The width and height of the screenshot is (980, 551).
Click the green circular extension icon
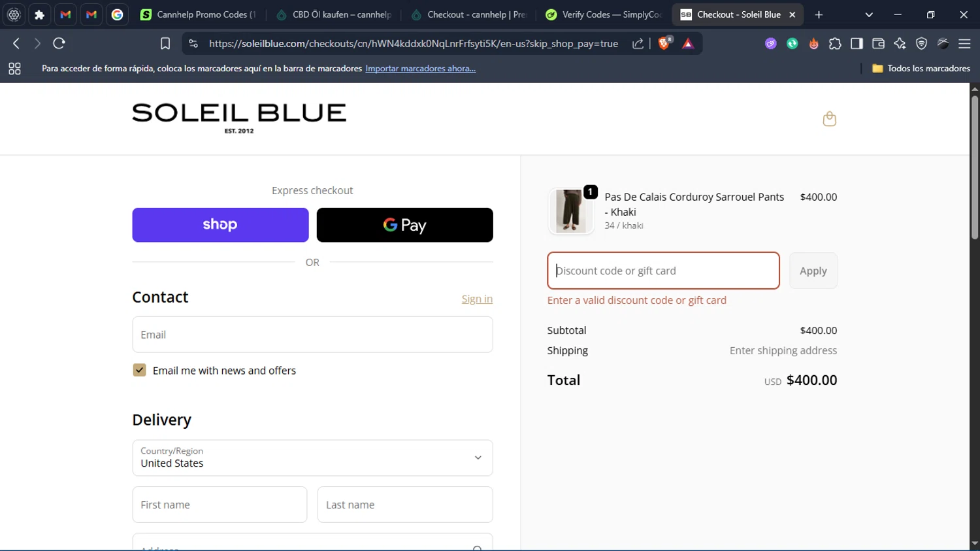tap(792, 44)
